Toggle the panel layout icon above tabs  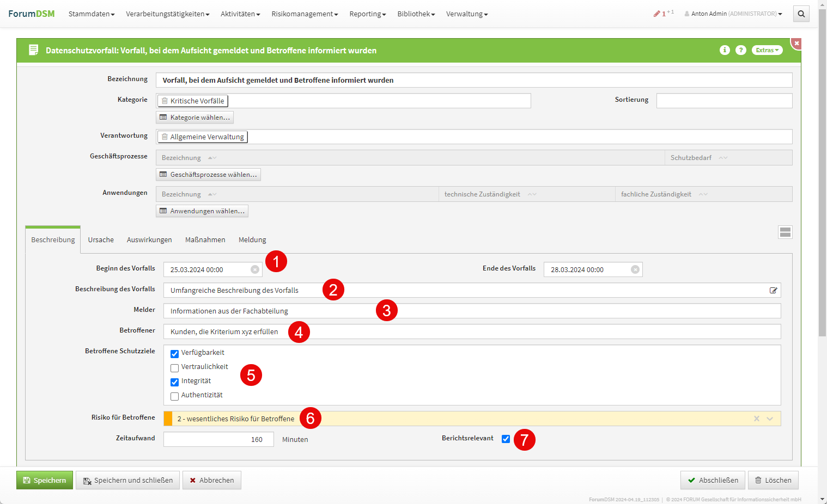point(785,232)
